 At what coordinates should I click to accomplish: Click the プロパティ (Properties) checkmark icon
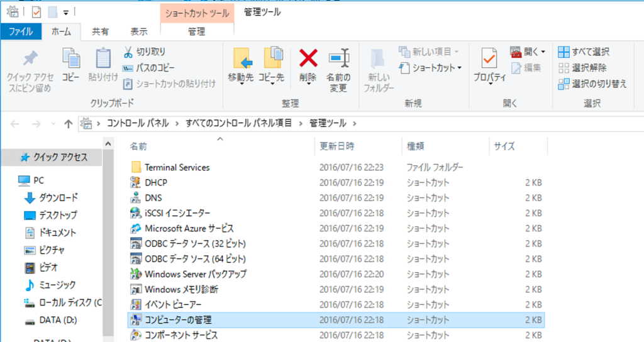489,58
